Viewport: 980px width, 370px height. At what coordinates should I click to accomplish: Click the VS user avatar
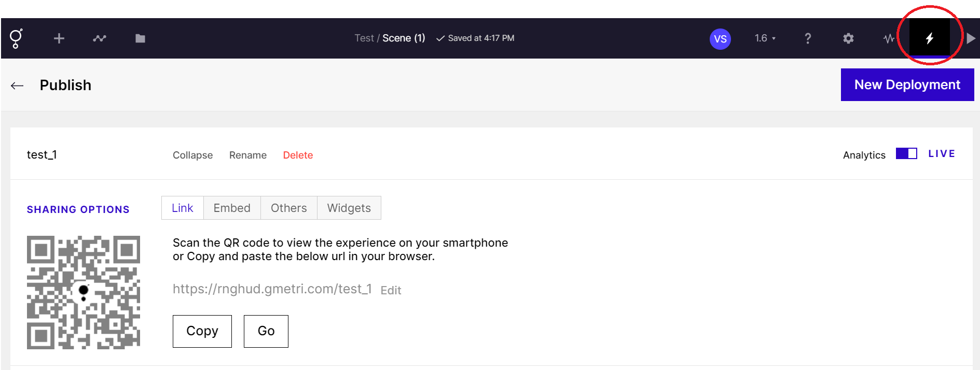pos(720,39)
